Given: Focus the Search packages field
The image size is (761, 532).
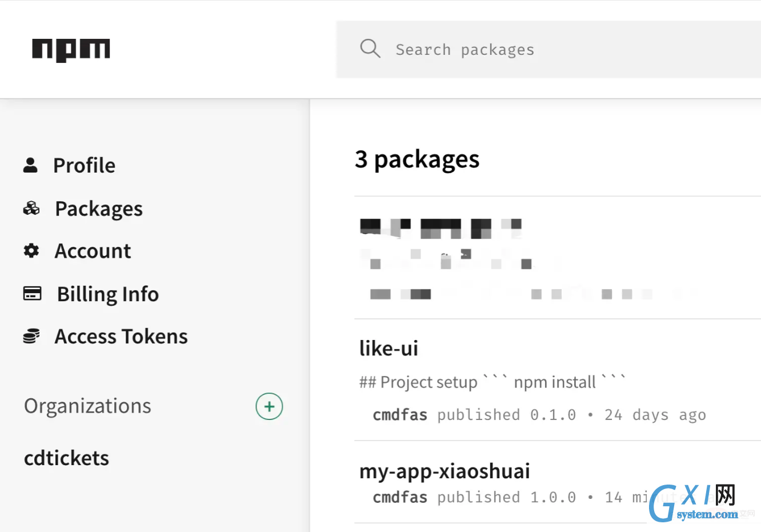Looking at the screenshot, I should tap(548, 50).
